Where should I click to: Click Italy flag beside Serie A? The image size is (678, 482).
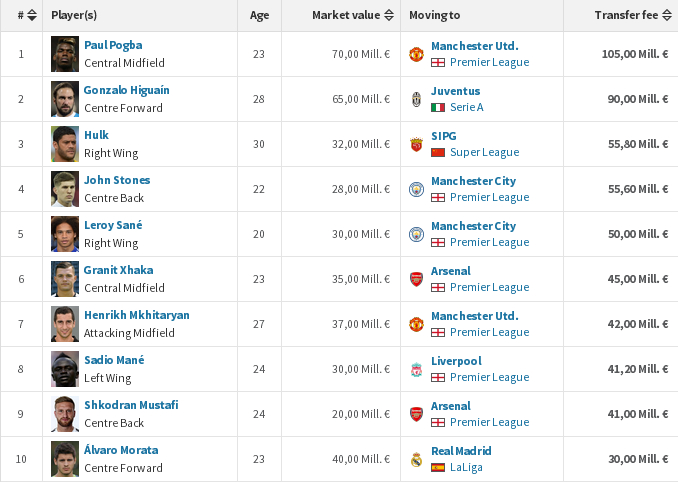(438, 107)
